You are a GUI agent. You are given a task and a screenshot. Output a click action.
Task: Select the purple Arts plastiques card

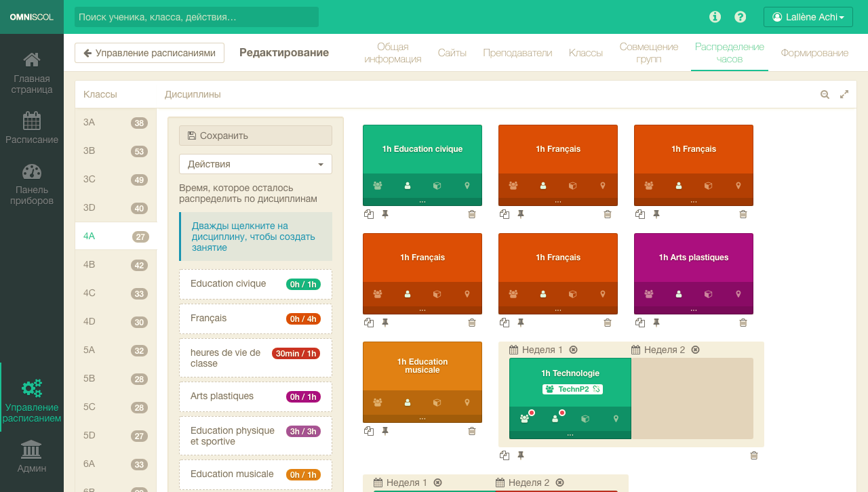[694, 258]
